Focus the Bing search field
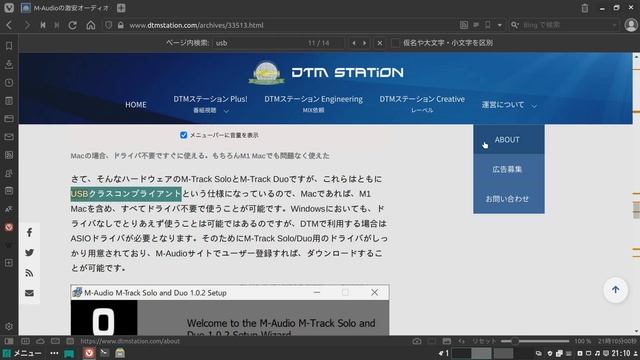Viewport: 640px width, 360px height. 565,25
